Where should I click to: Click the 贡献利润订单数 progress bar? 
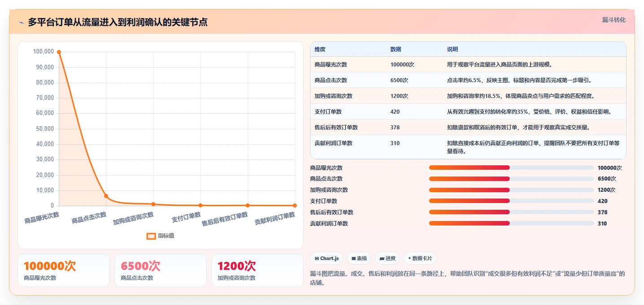click(511, 223)
